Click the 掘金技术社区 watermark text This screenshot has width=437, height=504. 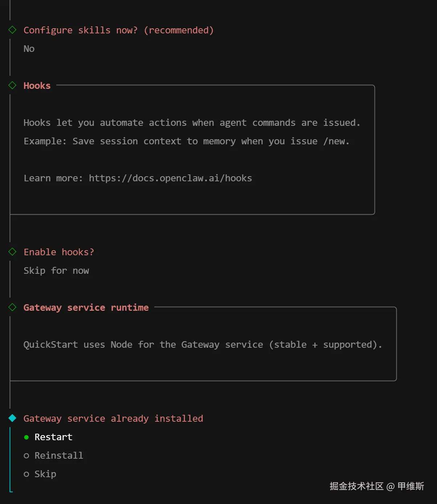(356, 486)
